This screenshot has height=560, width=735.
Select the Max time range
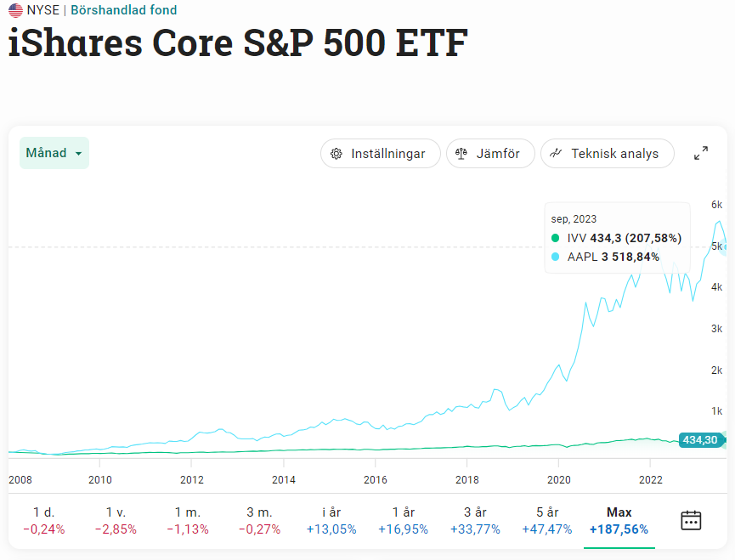pyautogui.click(x=619, y=520)
